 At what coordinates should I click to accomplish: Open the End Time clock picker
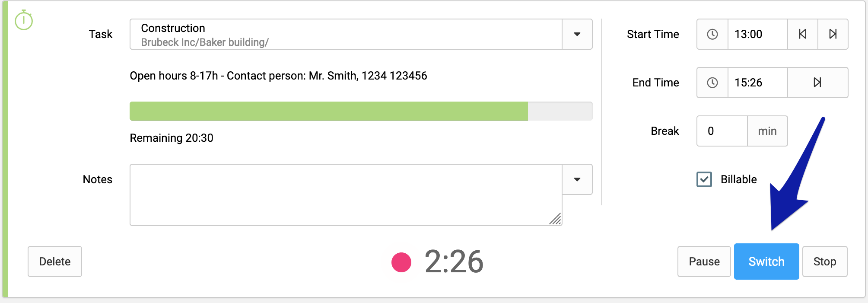tap(712, 83)
